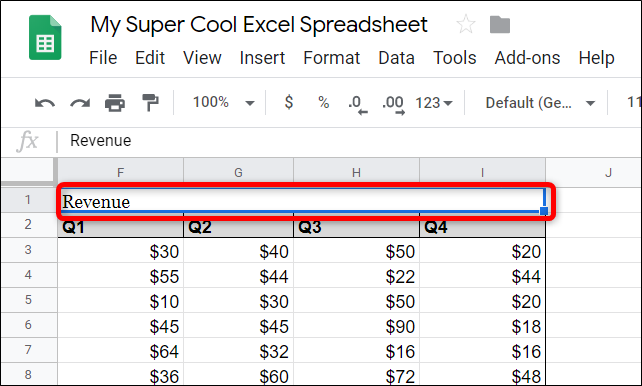Click the $48 cell in row 8

coord(482,374)
